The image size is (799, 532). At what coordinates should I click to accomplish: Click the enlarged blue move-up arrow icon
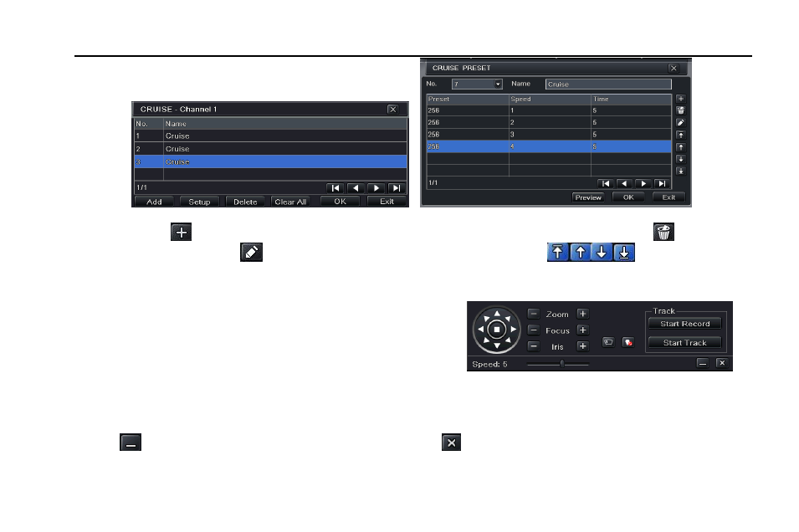click(x=580, y=253)
